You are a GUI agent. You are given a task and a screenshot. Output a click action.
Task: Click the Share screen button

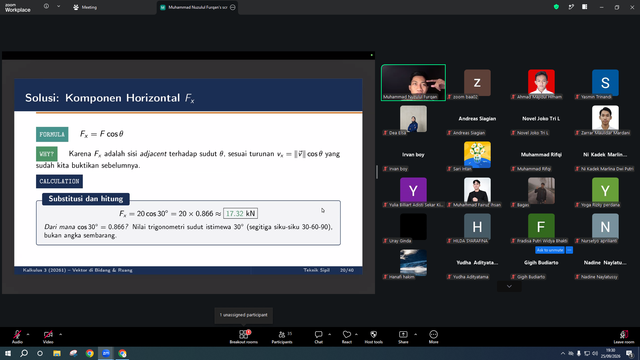pyautogui.click(x=403, y=337)
